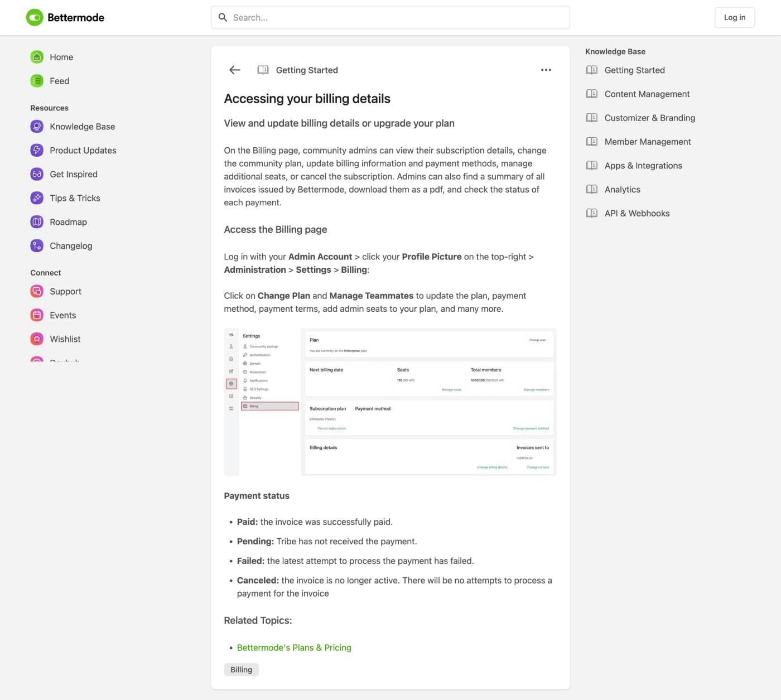Viewport: 781px width, 700px height.
Task: Click the Content Management book icon
Action: coord(592,94)
